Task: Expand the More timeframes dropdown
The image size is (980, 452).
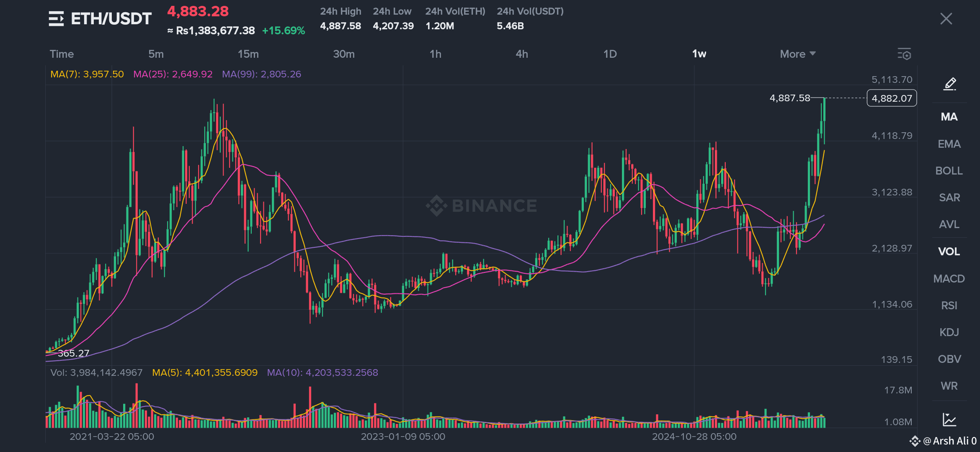Action: 797,54
